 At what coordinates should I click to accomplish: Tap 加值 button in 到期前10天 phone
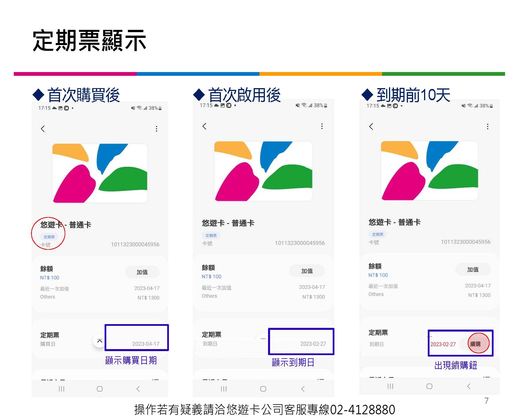click(x=473, y=270)
